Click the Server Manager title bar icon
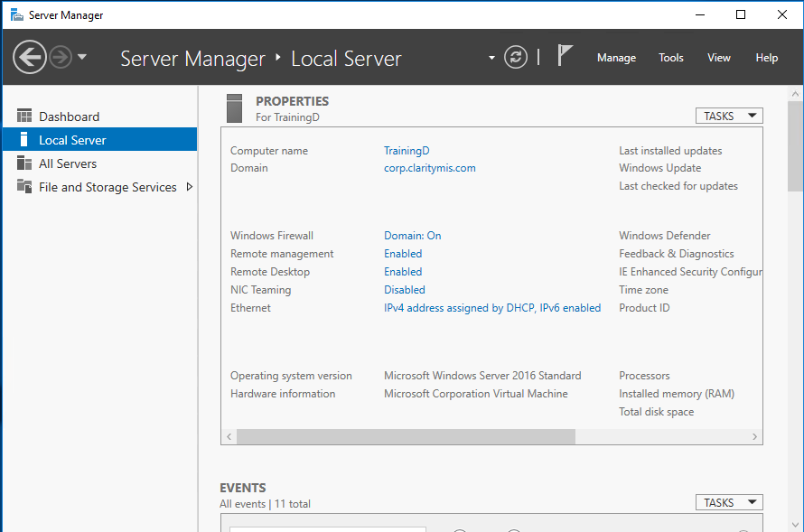The width and height of the screenshot is (804, 532). [x=17, y=14]
